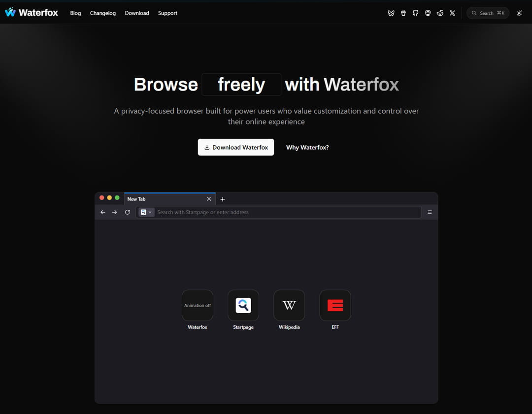Click the Waterfox logo in header

point(32,13)
